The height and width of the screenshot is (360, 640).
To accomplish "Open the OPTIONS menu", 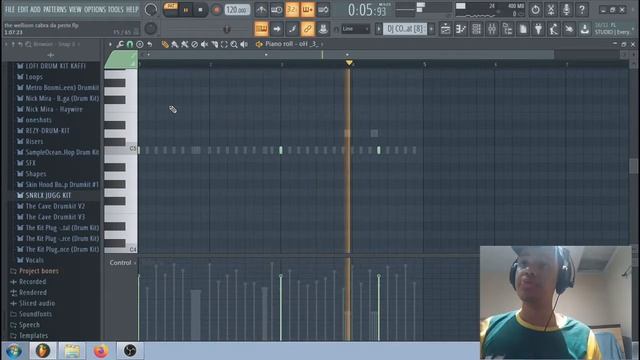I will pyautogui.click(x=95, y=9).
